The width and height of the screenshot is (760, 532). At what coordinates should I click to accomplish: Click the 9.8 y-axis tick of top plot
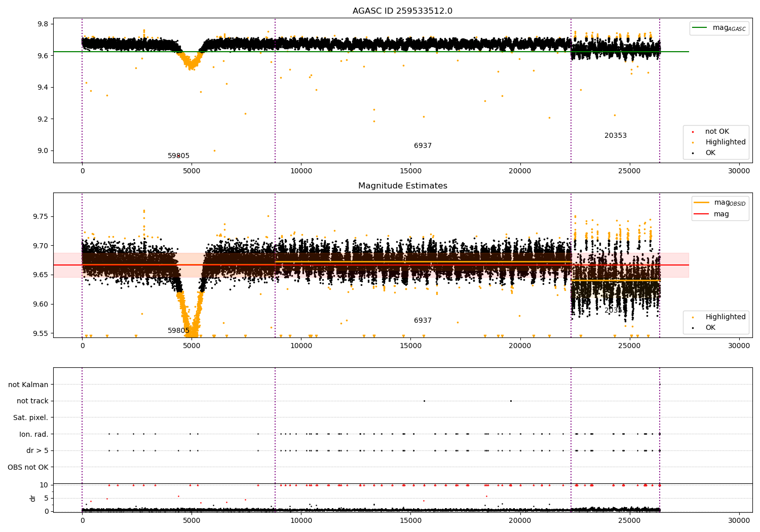coord(43,24)
